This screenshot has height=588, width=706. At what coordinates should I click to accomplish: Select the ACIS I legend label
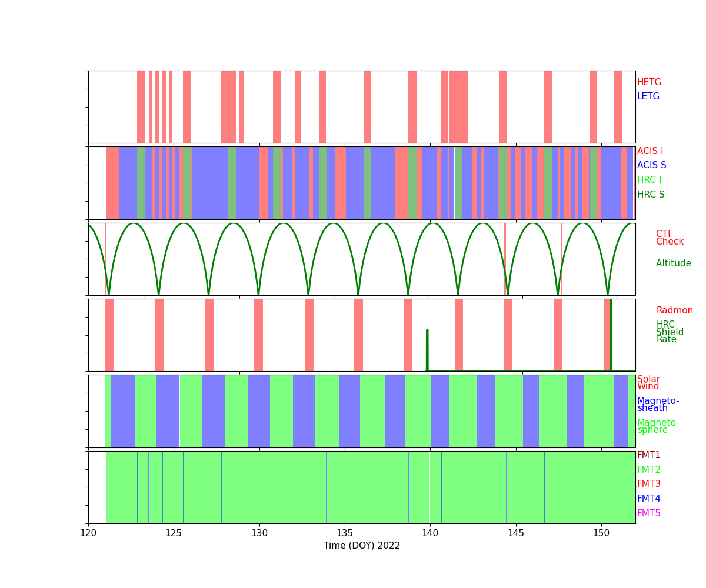coord(650,151)
